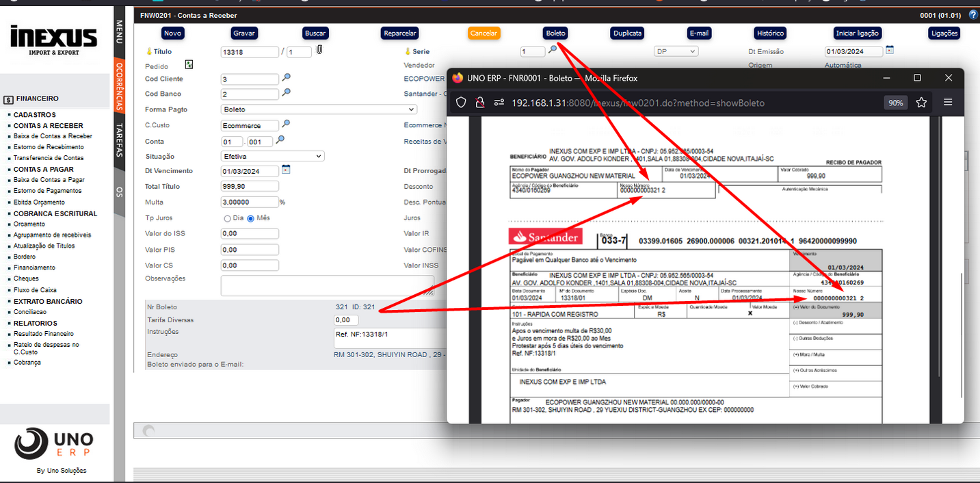Select the Mês radio button

pyautogui.click(x=251, y=218)
